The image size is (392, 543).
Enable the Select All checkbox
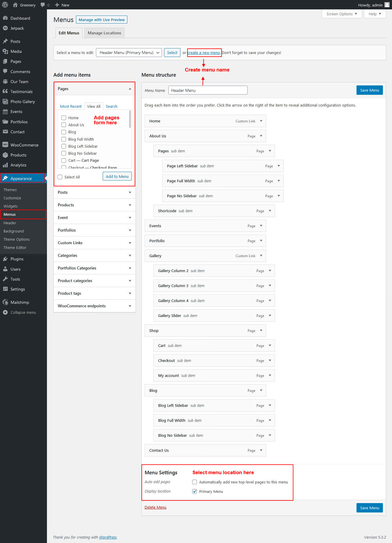(x=60, y=177)
